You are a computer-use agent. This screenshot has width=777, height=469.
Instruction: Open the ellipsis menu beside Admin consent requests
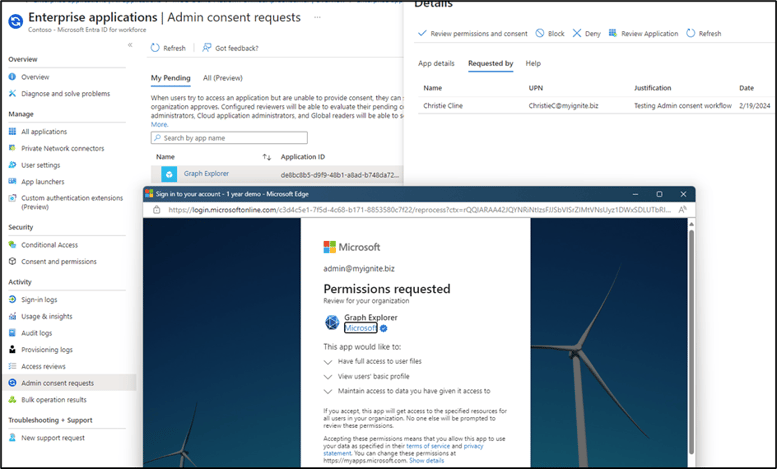(x=317, y=17)
